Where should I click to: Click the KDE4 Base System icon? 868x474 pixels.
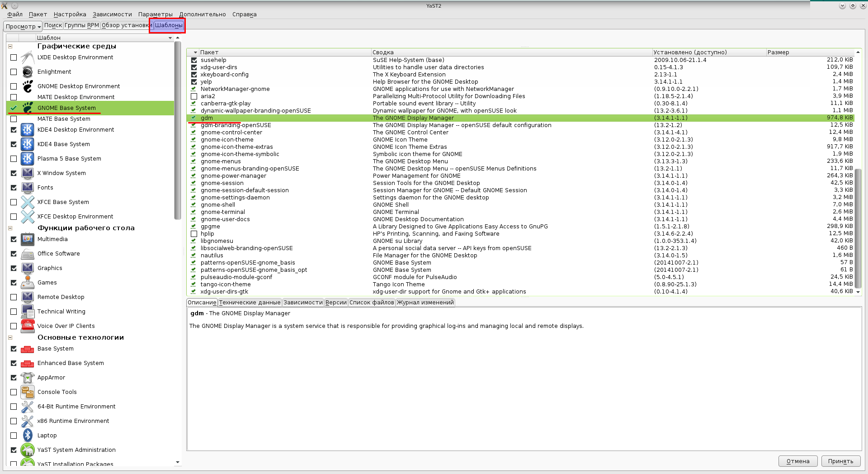(x=28, y=144)
